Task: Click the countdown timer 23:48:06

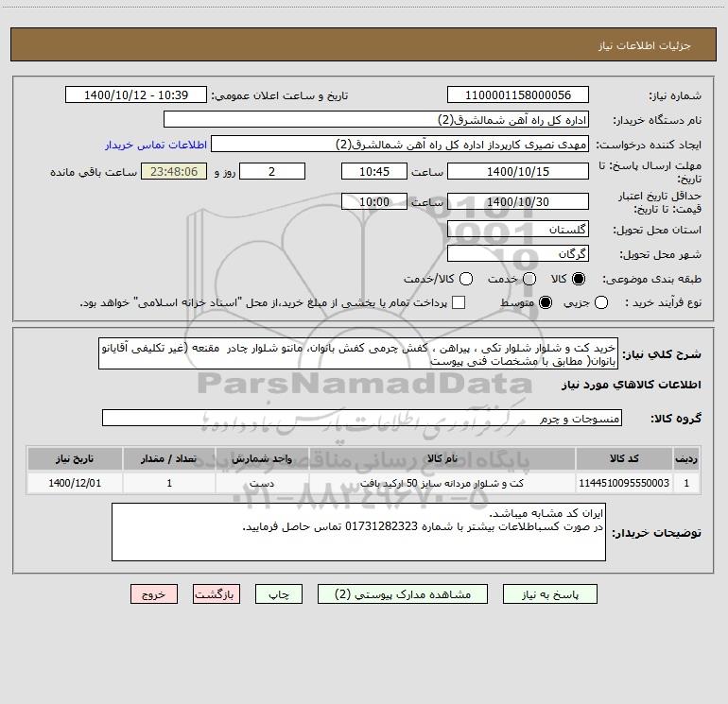Action: coord(174,171)
